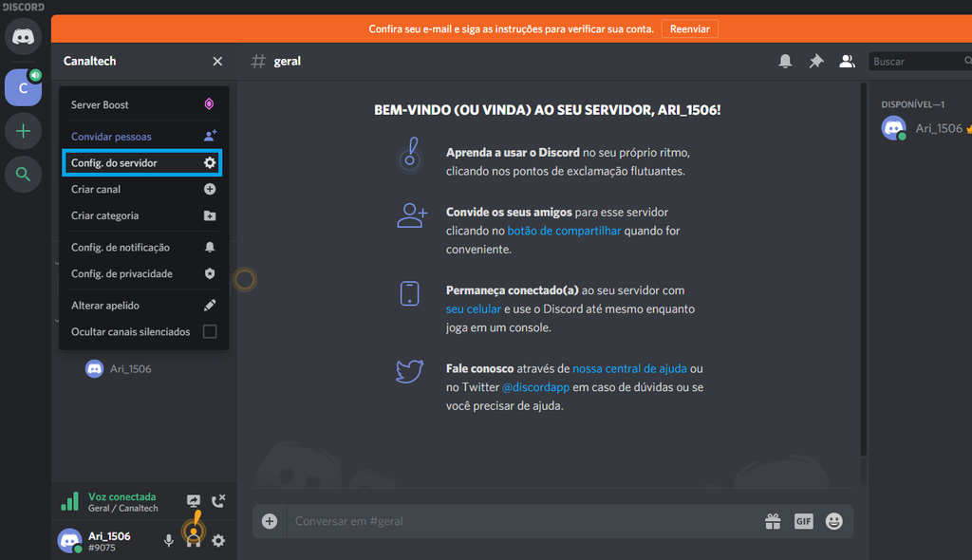Select Criar categoria menu entry
Viewport: 972px width, 560px height.
coord(143,215)
